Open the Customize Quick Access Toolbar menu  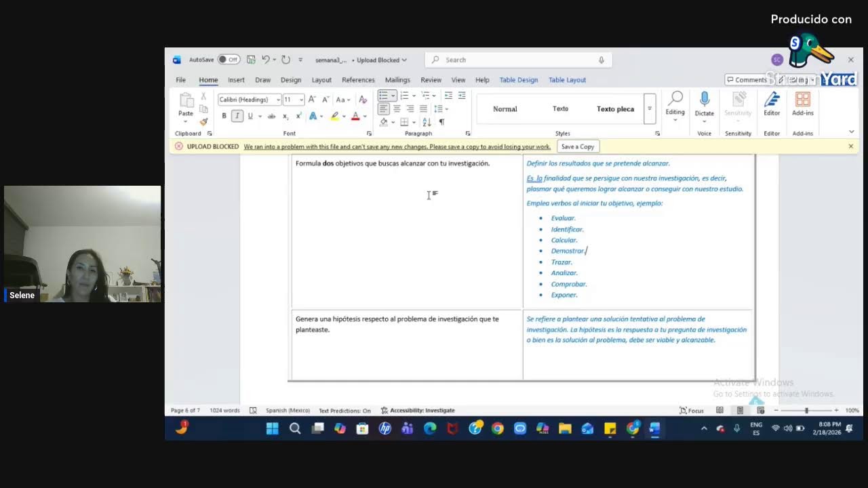tap(300, 60)
